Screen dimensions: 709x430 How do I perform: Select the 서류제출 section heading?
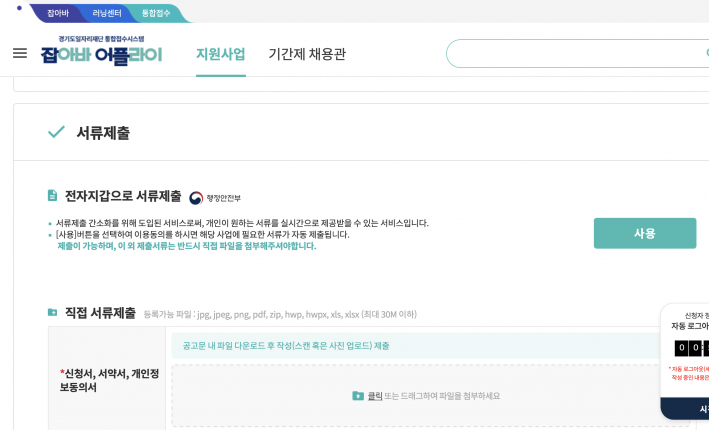(103, 133)
